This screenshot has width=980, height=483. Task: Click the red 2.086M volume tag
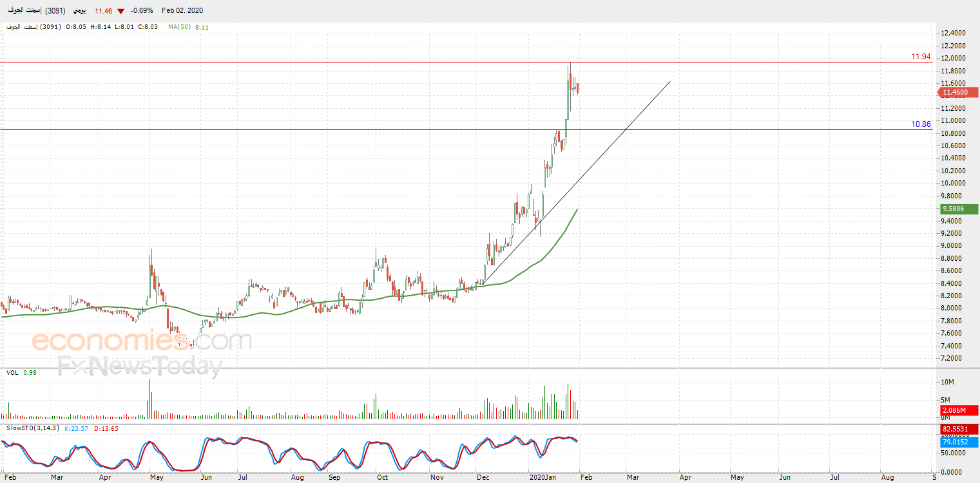[959, 410]
